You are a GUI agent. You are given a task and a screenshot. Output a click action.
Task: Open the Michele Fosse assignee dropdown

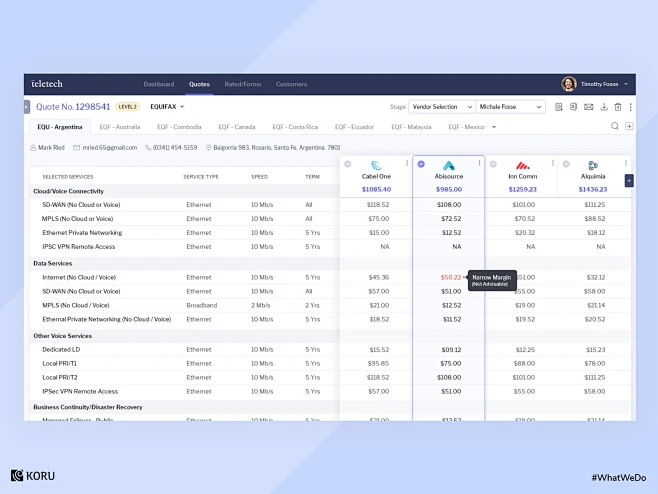(x=510, y=107)
